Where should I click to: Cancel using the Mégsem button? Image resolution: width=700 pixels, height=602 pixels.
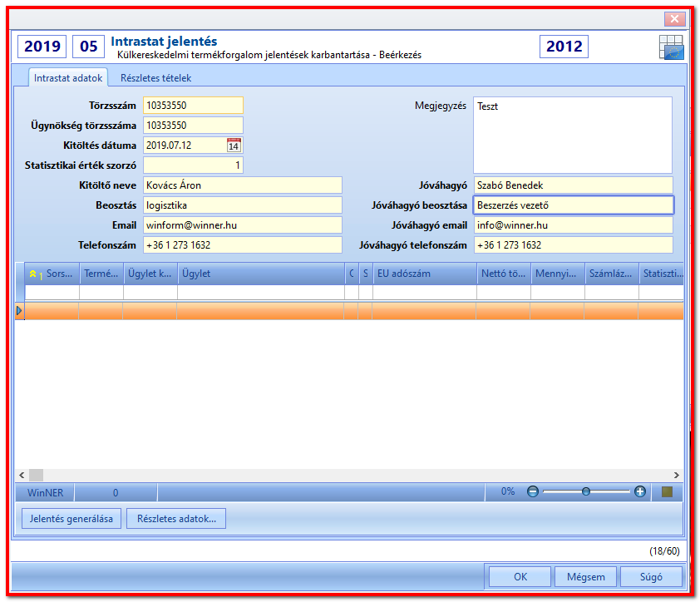[586, 577]
